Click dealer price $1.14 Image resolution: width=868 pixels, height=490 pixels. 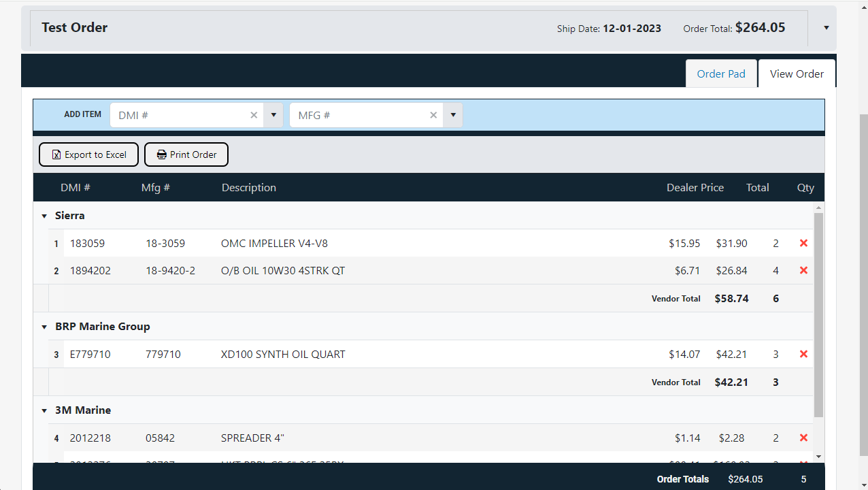[x=688, y=438]
